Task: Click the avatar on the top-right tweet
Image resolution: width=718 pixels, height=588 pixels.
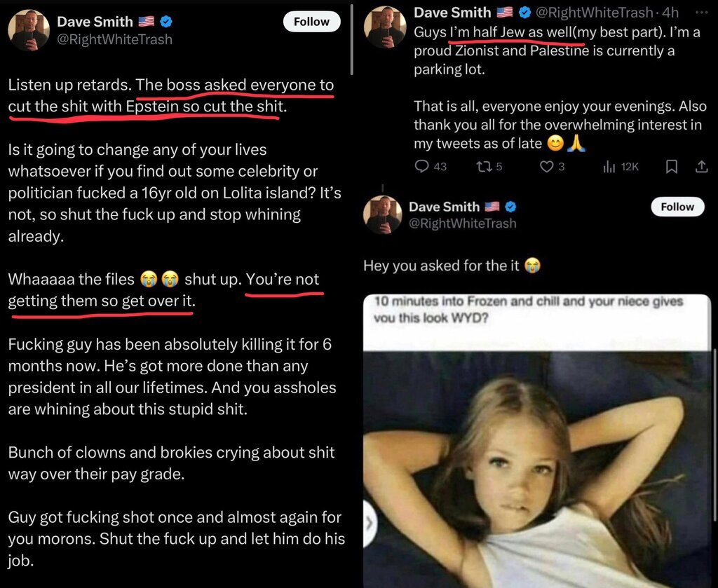Action: point(384,27)
